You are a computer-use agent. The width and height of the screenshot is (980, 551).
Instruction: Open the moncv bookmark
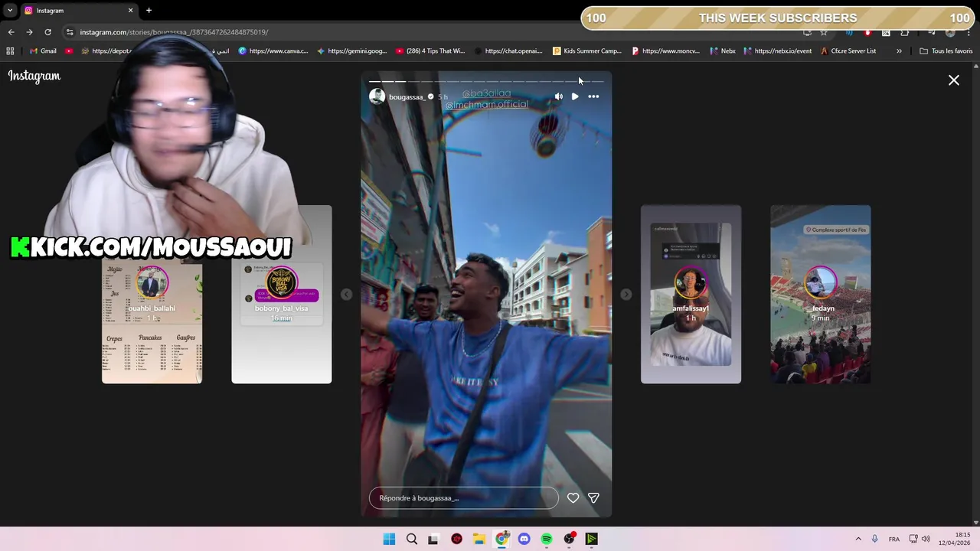click(x=666, y=51)
